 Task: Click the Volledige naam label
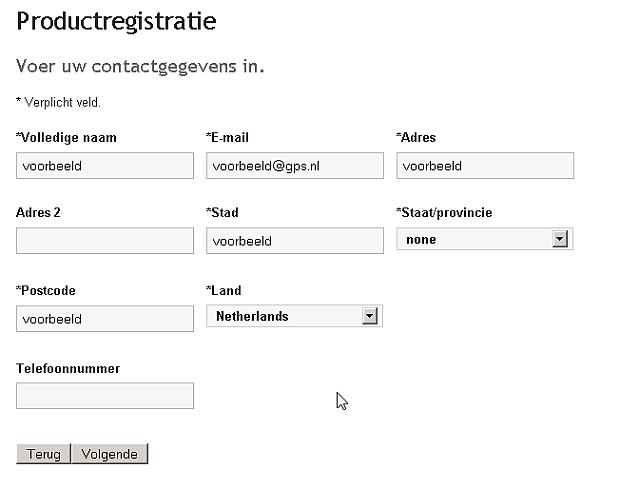[66, 138]
